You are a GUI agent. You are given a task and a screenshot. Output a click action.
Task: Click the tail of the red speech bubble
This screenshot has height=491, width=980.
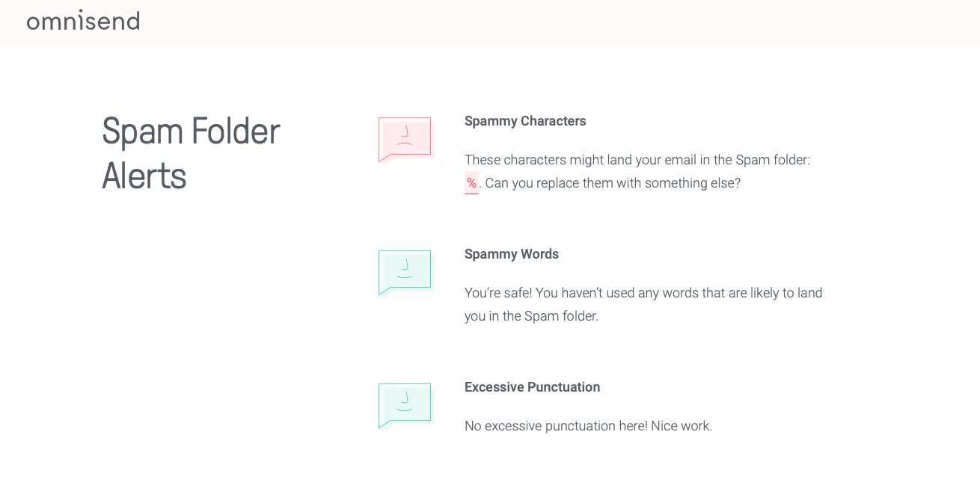point(386,158)
